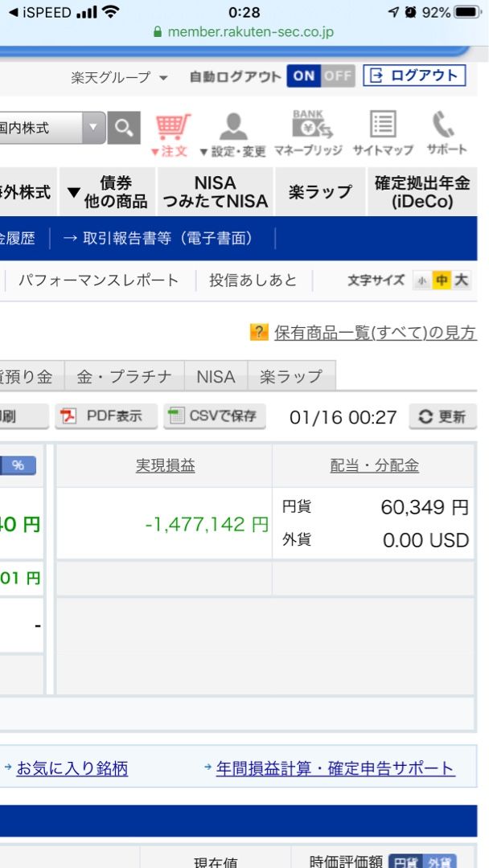Save data with CSVで保存 button
Viewport: 489px width, 868px height.
214,416
